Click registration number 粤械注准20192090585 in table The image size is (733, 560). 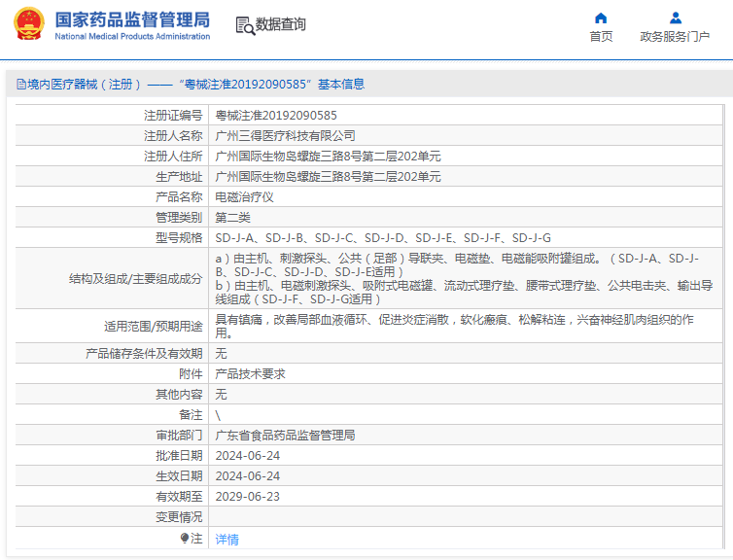276,116
